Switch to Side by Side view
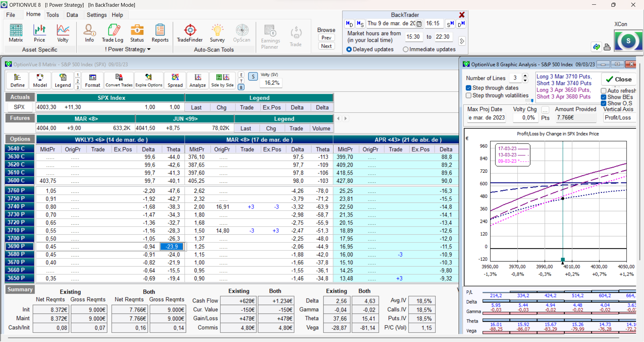The height and width of the screenshot is (342, 644). [x=222, y=81]
